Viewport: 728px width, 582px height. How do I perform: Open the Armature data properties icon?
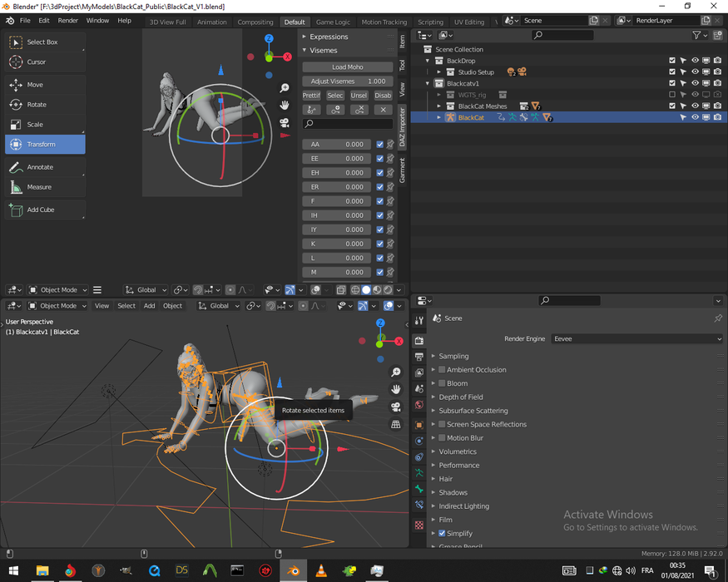[x=418, y=473]
